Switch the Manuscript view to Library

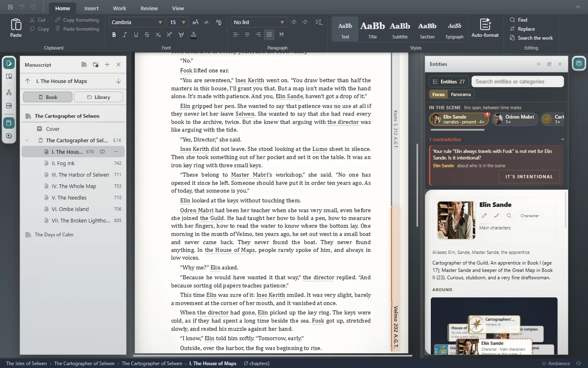tap(98, 97)
